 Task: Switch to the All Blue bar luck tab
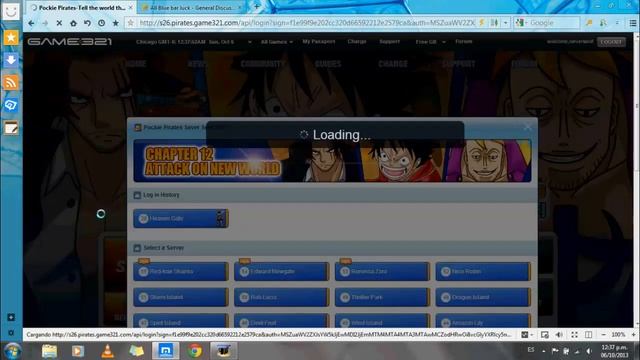point(191,7)
